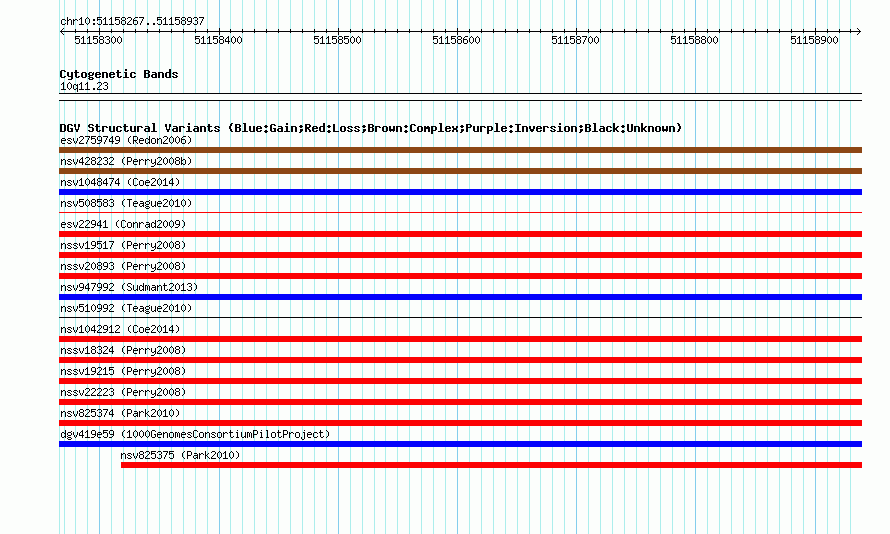Screen dimensions: 890x534
Task: Click the red bar of nssv18324
Action: (x=460, y=360)
